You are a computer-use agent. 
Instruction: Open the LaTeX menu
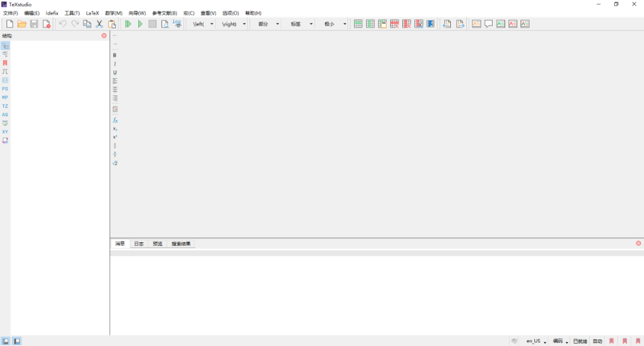tap(92, 13)
